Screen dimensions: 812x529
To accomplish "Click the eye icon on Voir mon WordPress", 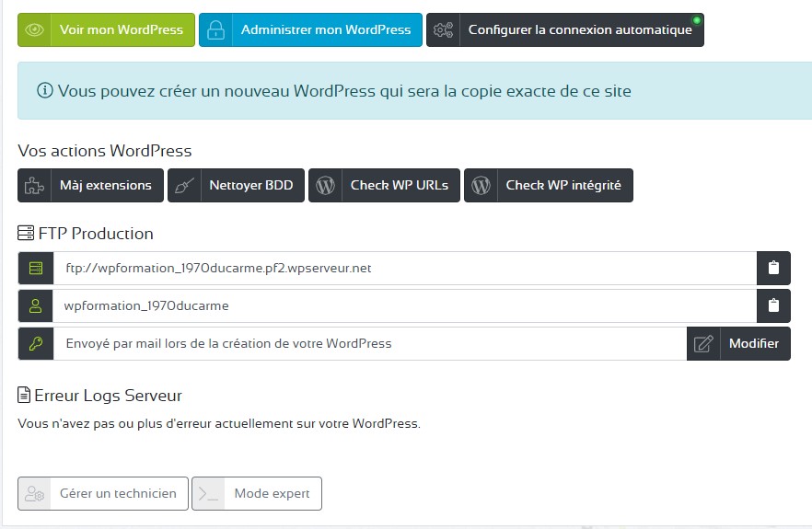I will (35, 29).
